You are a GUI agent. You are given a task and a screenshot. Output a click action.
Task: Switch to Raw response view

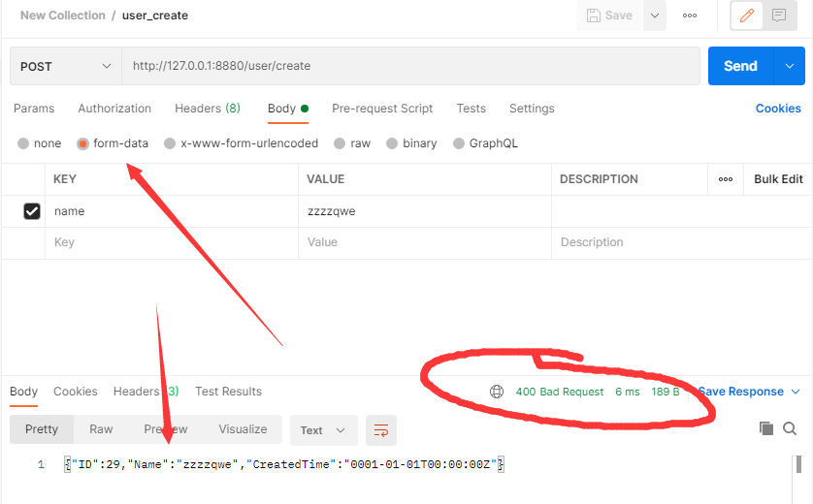coord(101,429)
